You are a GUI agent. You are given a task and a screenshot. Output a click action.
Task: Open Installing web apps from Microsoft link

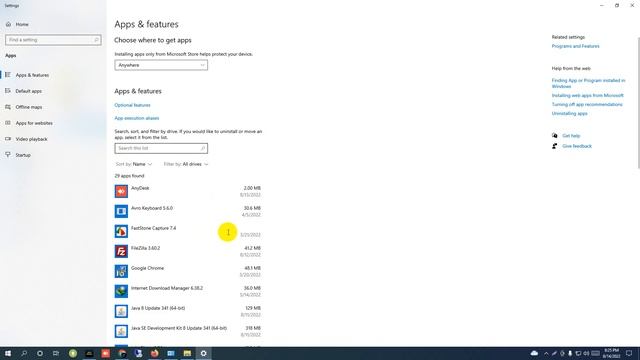[587, 96]
